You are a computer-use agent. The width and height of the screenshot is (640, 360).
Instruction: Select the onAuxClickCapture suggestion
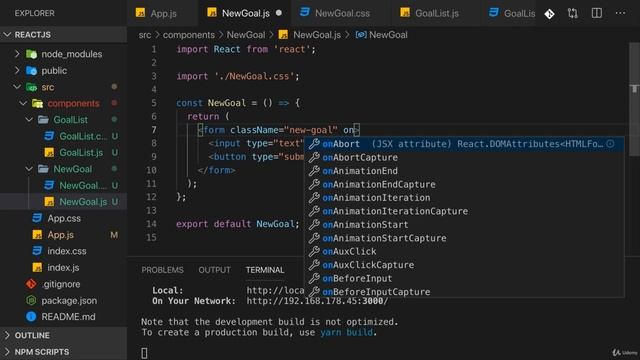(464, 265)
